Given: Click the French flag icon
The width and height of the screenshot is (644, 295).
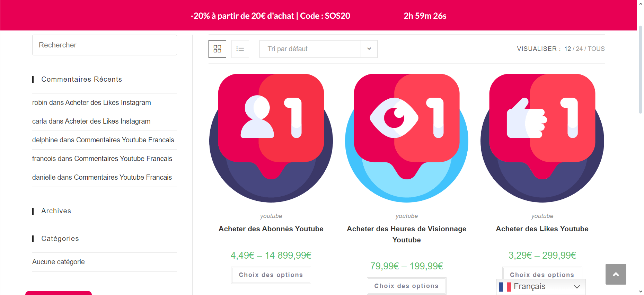Looking at the screenshot, I should [x=505, y=287].
